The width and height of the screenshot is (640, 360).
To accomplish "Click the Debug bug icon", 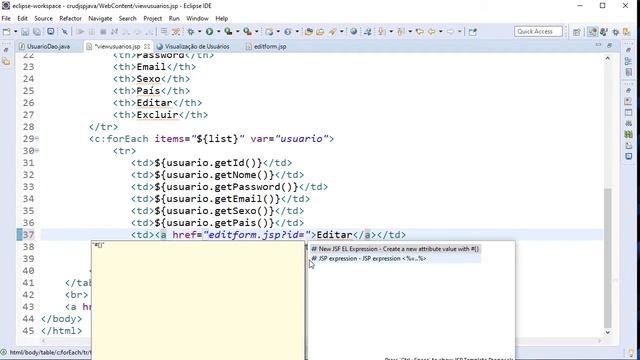I will 191,31.
